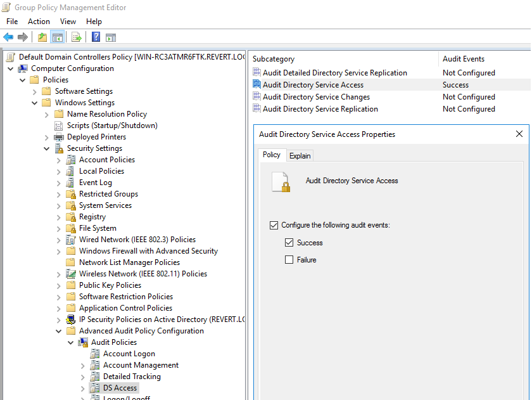This screenshot has height=400, width=532.
Task: Uncheck Configure the following audit events
Action: [274, 226]
